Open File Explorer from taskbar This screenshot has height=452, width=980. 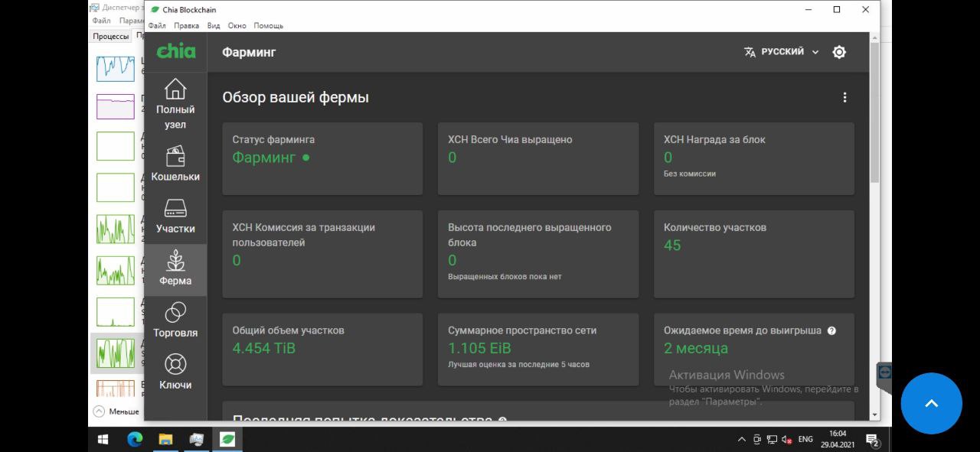click(165, 439)
